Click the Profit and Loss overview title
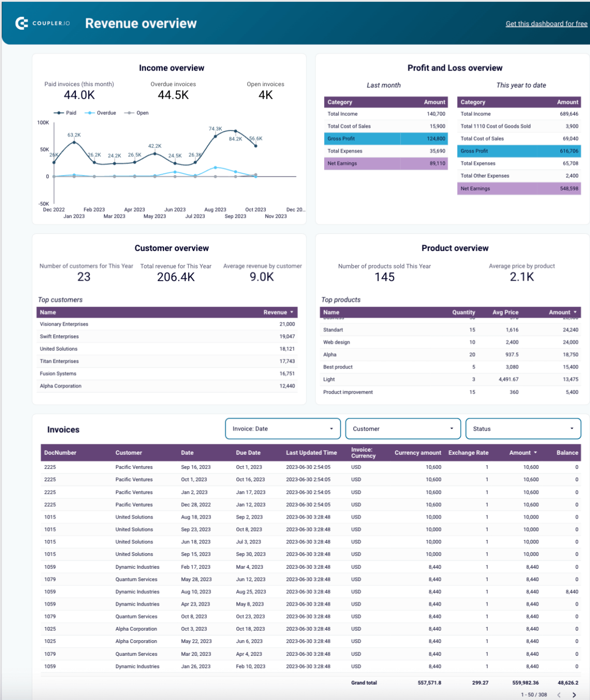Image resolution: width=590 pixels, height=700 pixels. click(455, 67)
